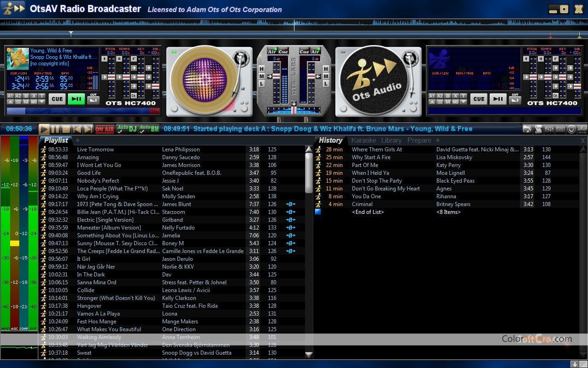Open the Karaoke tab

[x=364, y=140]
